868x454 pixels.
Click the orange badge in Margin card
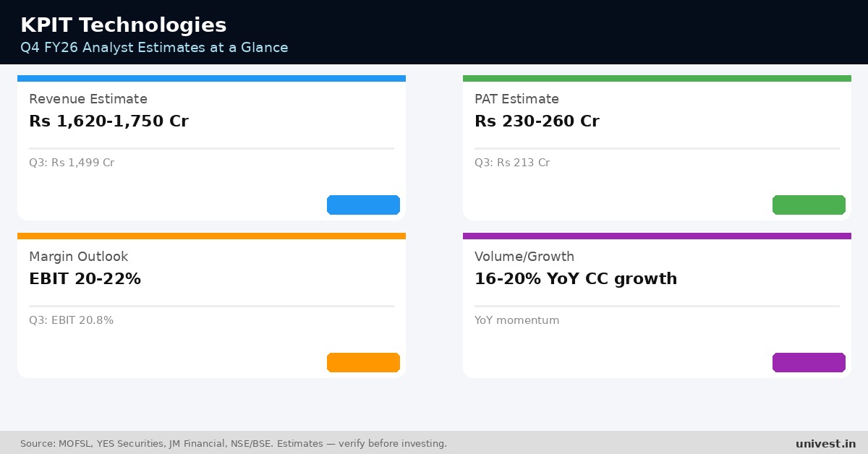pyautogui.click(x=363, y=362)
